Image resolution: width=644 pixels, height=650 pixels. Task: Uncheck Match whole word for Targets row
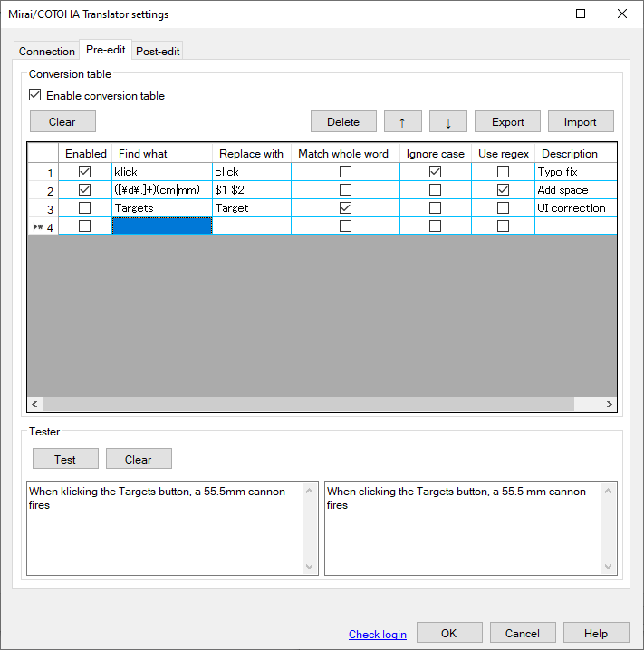point(345,208)
